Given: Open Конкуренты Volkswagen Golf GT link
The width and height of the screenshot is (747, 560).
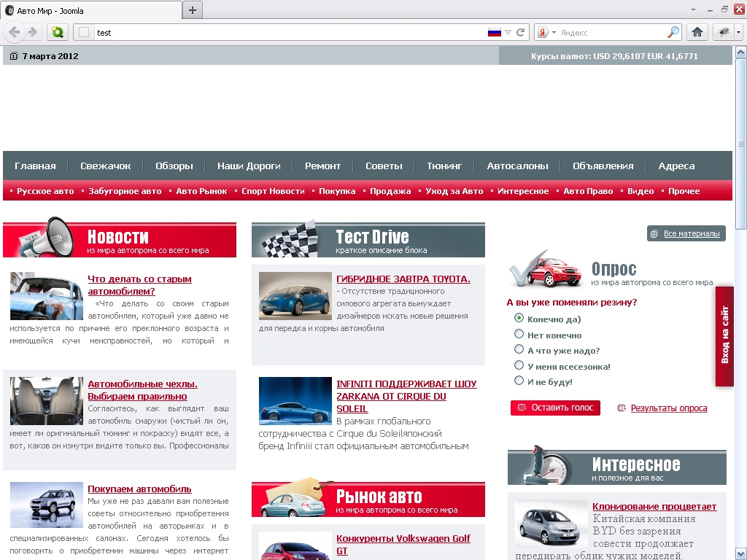Looking at the screenshot, I should (x=403, y=544).
